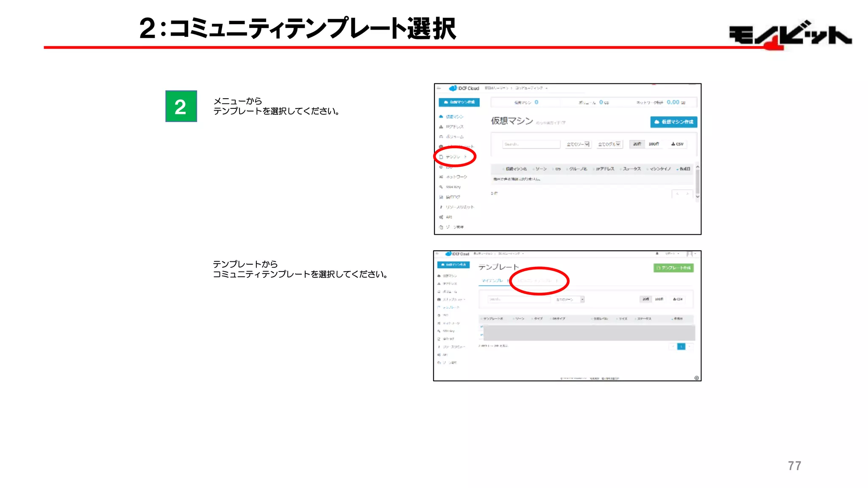Select 100件 page-size toggle in upper screenshot
Viewport: 868px width, 488px height.
(654, 144)
